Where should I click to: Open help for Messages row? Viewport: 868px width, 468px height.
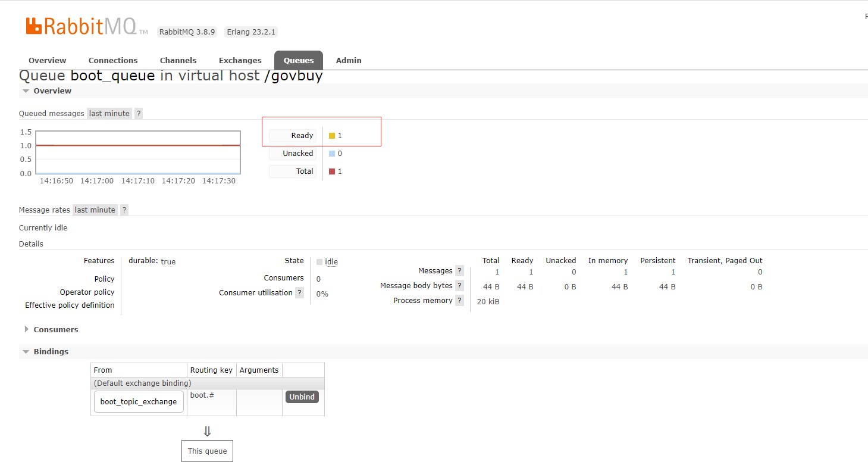[x=459, y=271]
